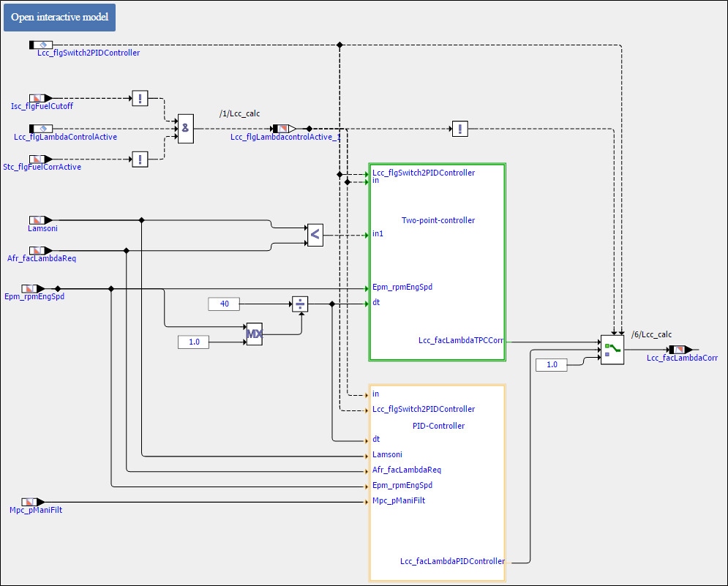Select the output switch block

coord(612,350)
